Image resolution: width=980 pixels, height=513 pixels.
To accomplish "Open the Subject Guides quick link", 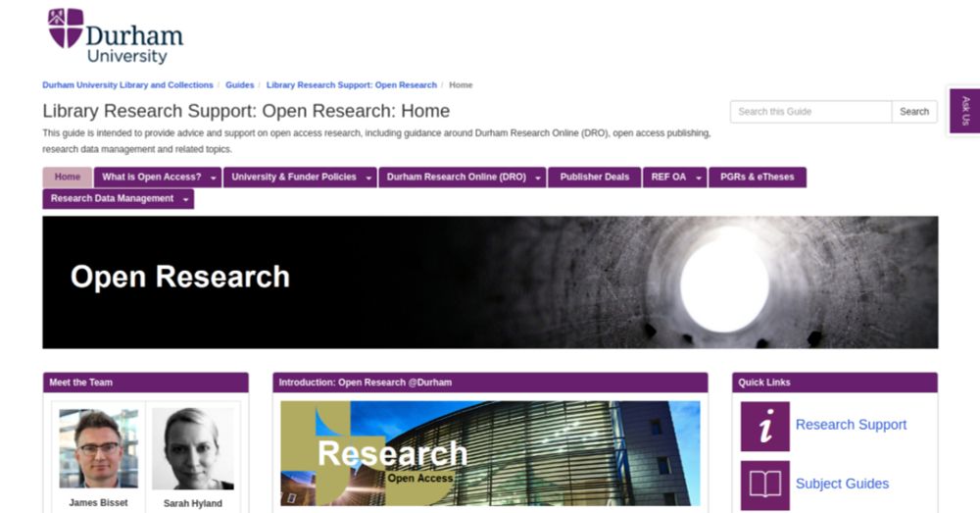I will tap(842, 484).
